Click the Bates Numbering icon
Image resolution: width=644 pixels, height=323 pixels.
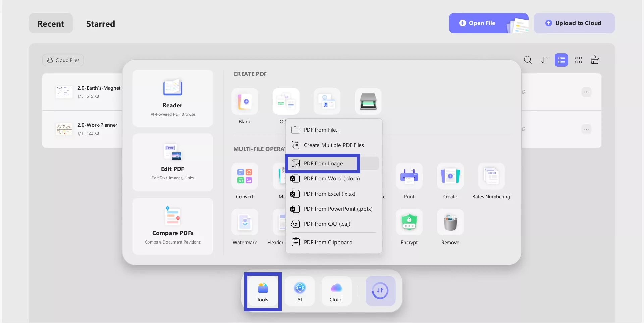[491, 176]
